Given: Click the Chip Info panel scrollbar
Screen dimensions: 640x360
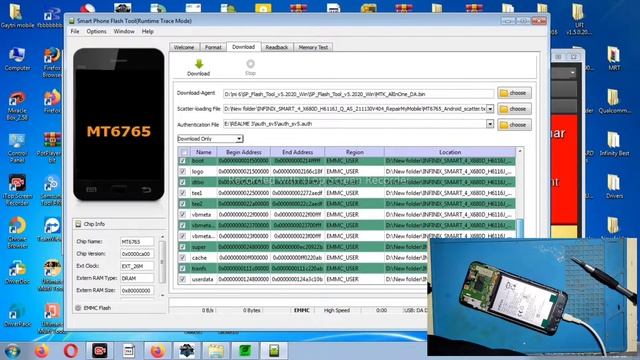Looking at the screenshot, I should [162, 262].
